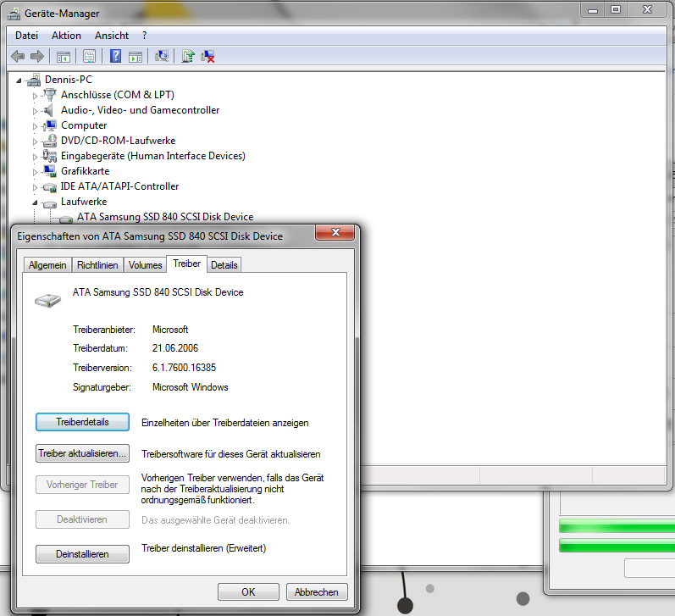This screenshot has height=616, width=675.
Task: Click the Eingabegeräte HID icon
Action: point(50,156)
